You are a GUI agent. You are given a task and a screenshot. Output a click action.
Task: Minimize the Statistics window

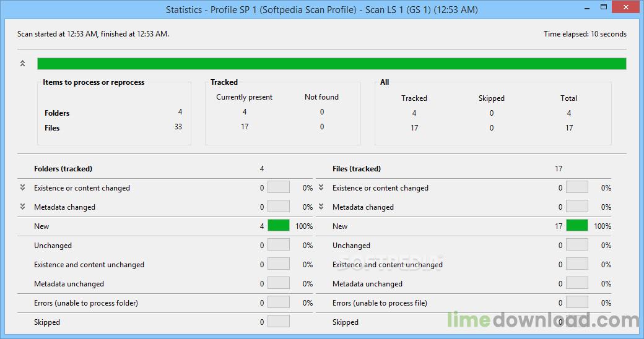[x=587, y=7]
